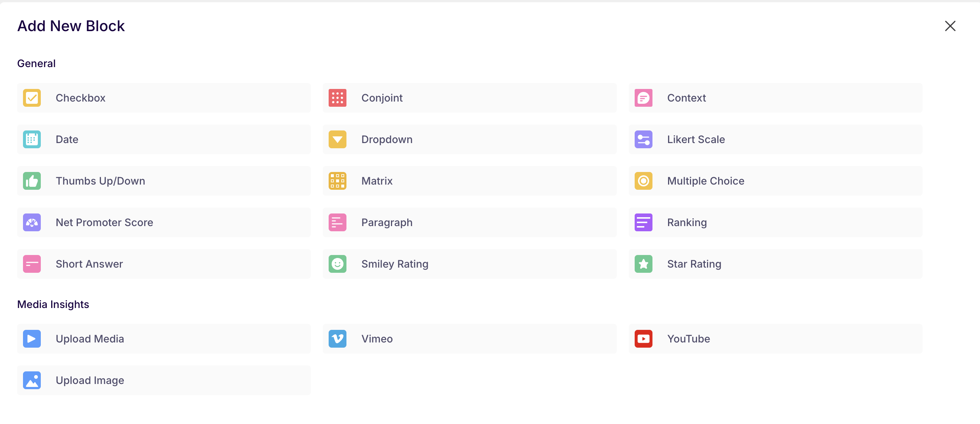Image resolution: width=980 pixels, height=424 pixels.
Task: Pick the teal Date calendar icon
Action: (x=32, y=139)
